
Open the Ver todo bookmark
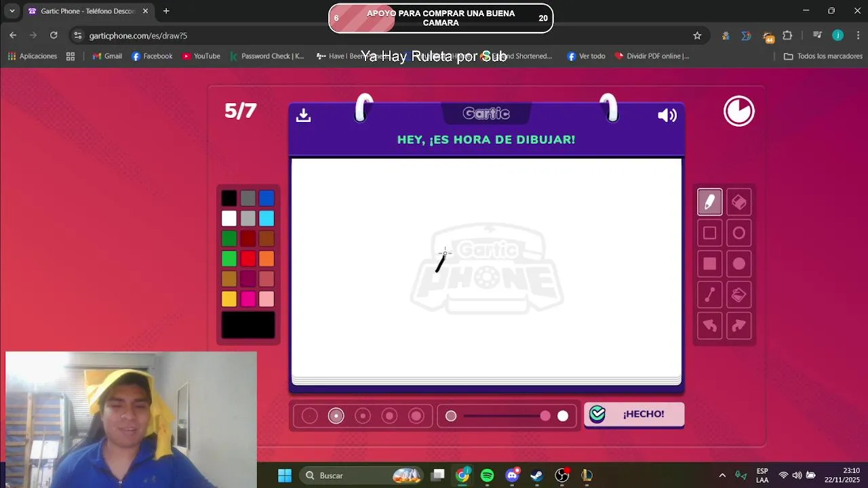click(586, 56)
